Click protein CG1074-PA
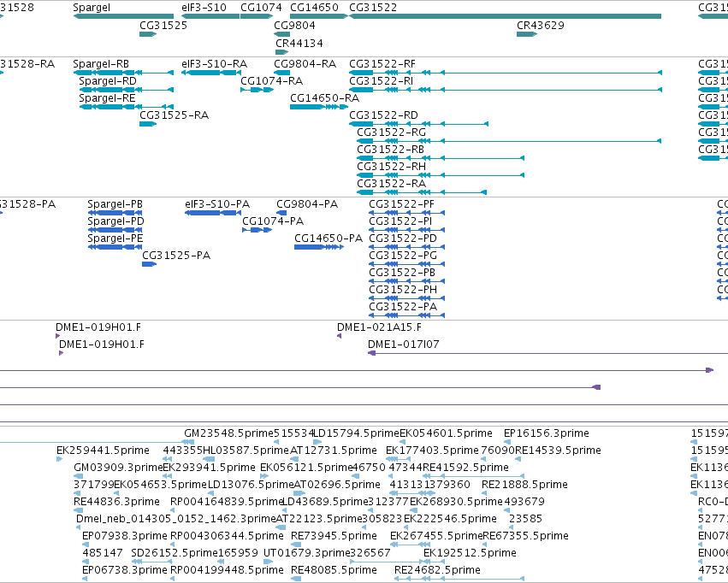This screenshot has height=583, width=728. pos(273,221)
